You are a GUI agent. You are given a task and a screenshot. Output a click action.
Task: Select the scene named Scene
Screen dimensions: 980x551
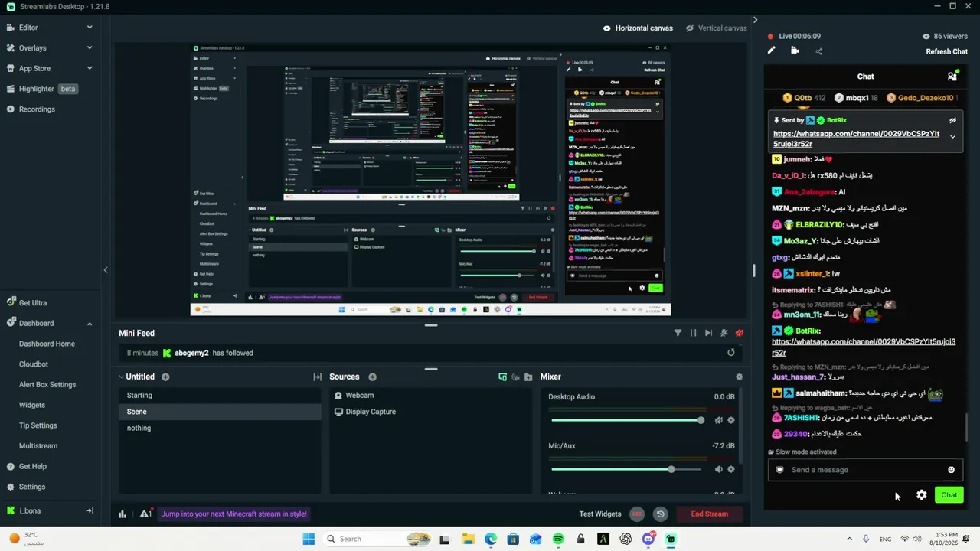pos(220,412)
